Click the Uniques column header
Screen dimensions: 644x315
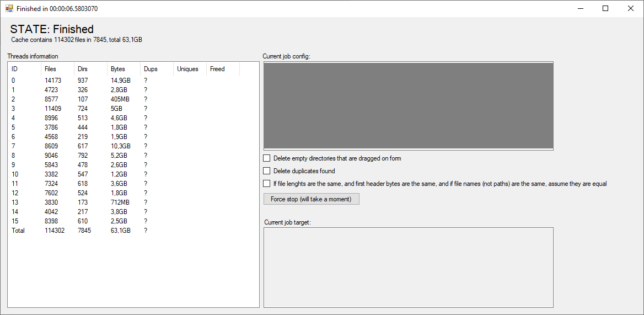(190, 69)
